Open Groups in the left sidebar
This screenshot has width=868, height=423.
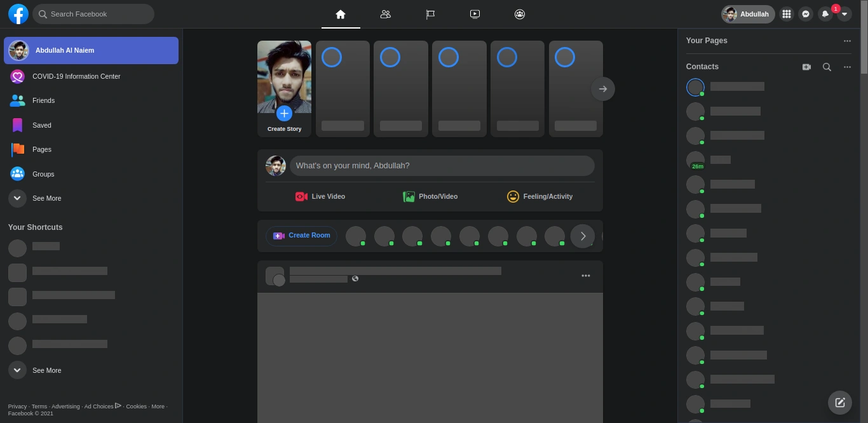[91, 174]
